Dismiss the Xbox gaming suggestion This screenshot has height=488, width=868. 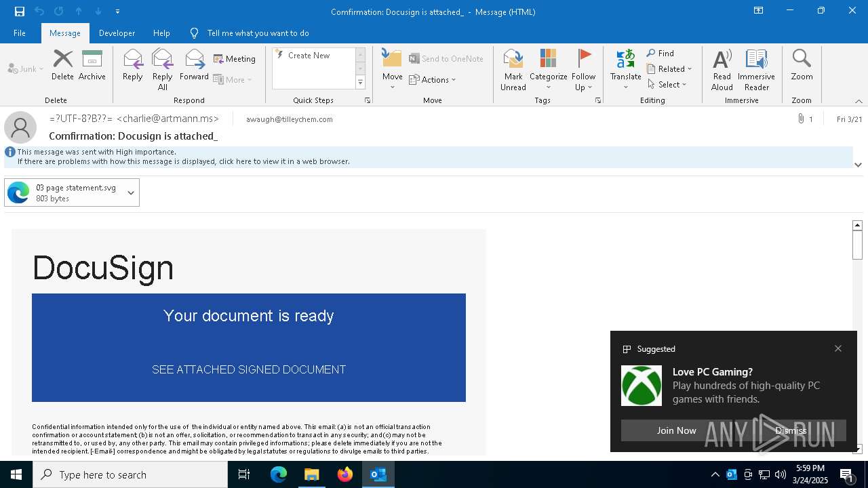[x=791, y=430]
